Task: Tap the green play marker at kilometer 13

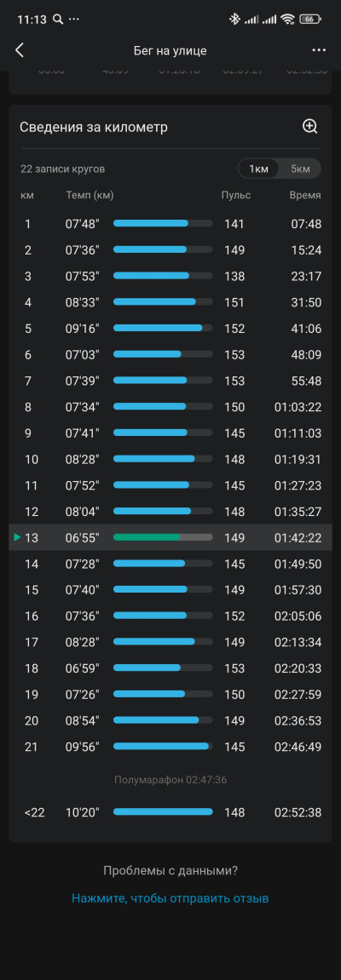Action: pyautogui.click(x=17, y=537)
